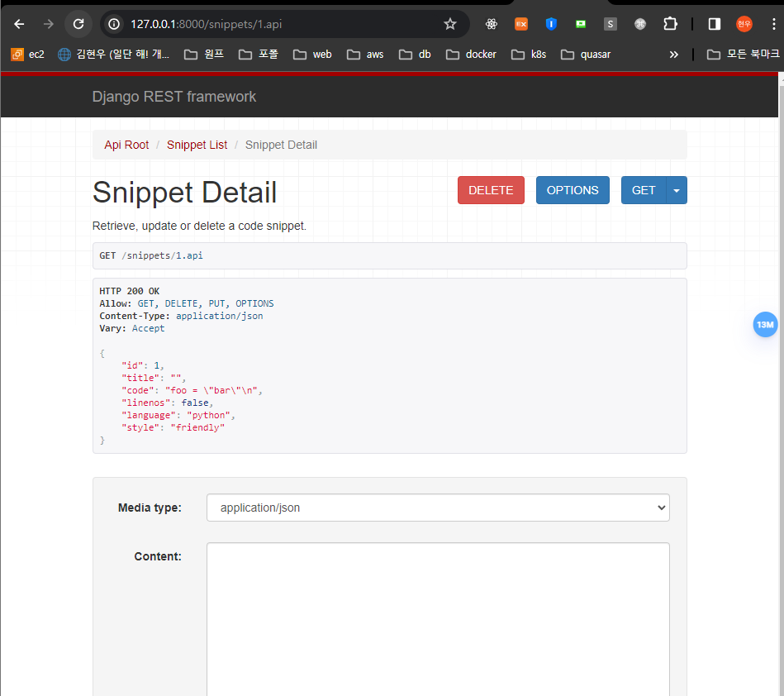Click the 'Snippet Detail' page heading

(184, 192)
